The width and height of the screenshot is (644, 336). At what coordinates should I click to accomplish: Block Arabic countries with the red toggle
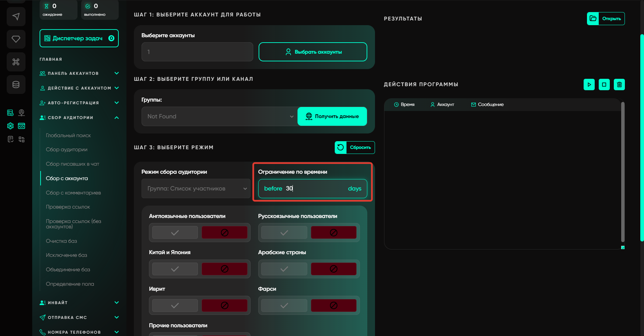[x=333, y=269]
